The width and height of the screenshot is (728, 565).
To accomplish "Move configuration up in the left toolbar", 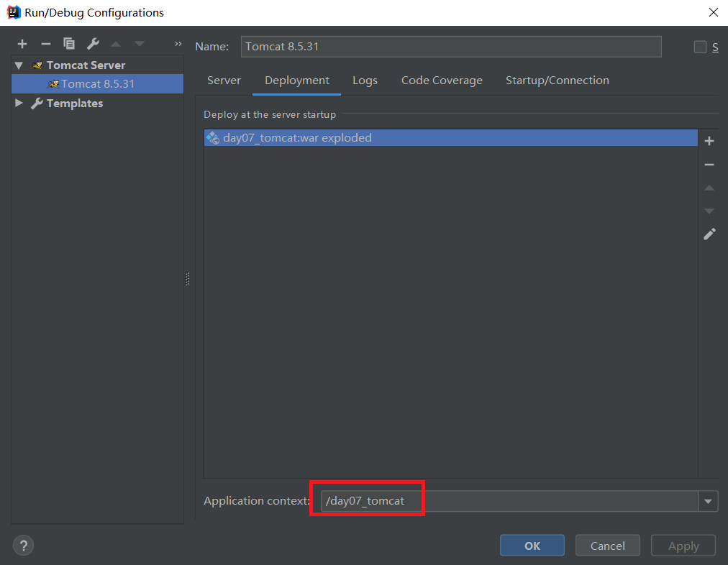I will 116,44.
